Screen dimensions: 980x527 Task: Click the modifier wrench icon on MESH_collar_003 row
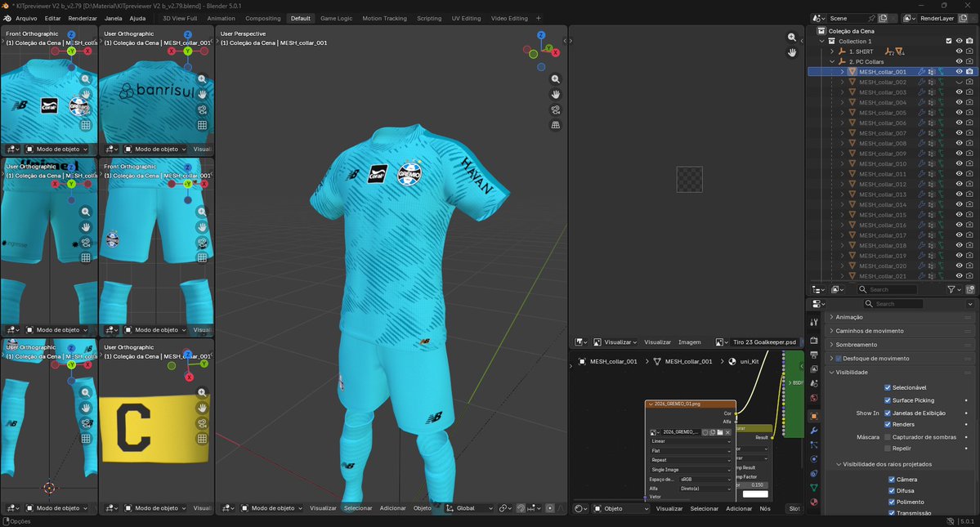[921, 92]
